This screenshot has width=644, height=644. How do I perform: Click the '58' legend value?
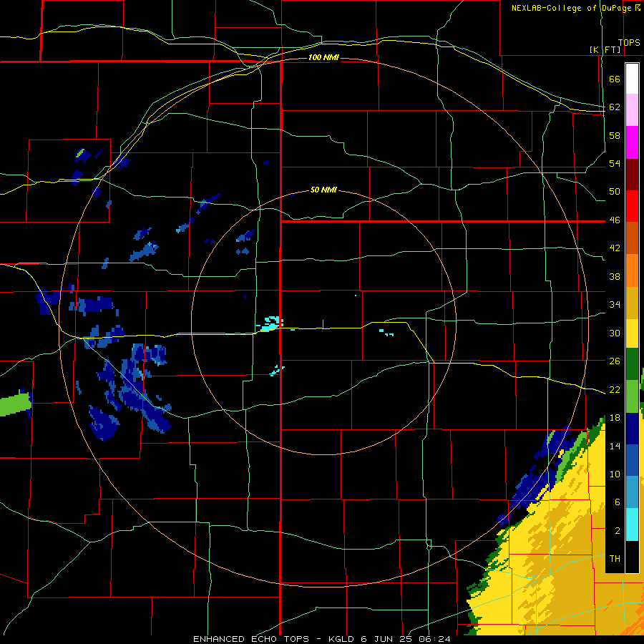615,135
